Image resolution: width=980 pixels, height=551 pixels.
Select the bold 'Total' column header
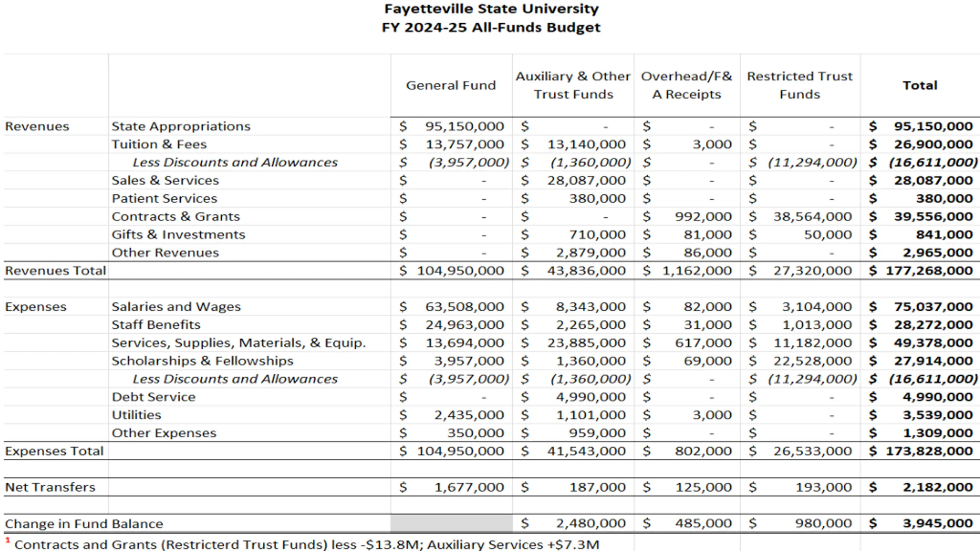pos(920,85)
